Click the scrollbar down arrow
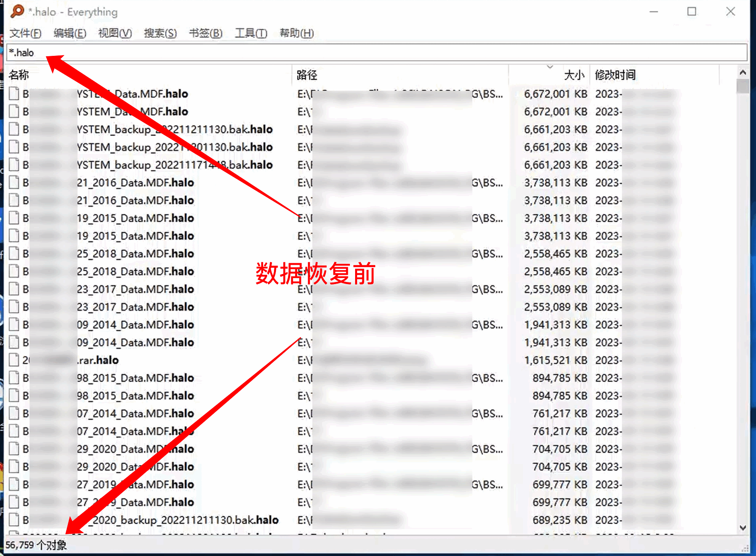756x556 pixels. 743,527
